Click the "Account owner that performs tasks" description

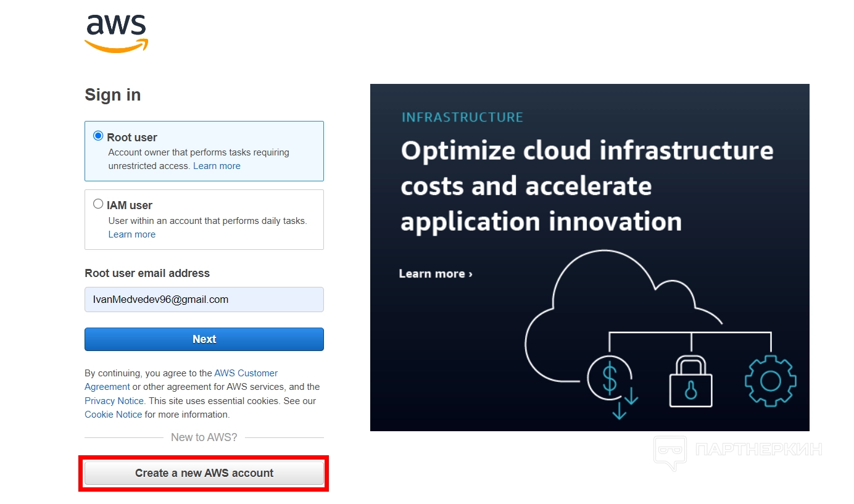tap(199, 159)
